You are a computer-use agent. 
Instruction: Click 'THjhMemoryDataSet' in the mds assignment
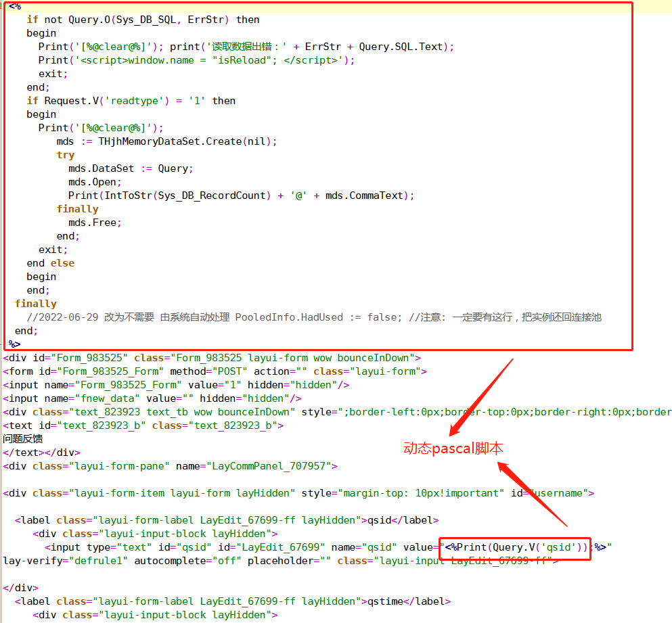(x=149, y=141)
